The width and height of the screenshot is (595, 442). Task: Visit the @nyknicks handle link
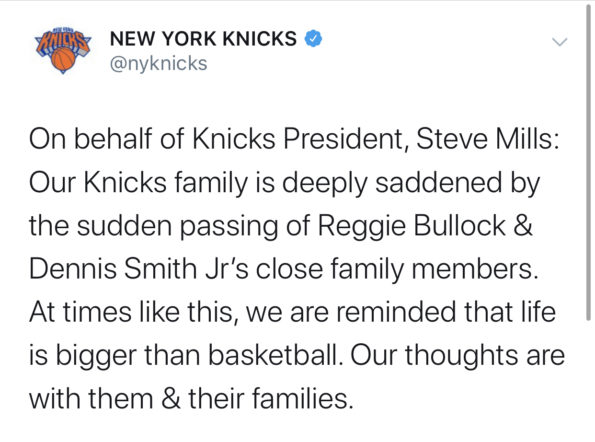[159, 64]
